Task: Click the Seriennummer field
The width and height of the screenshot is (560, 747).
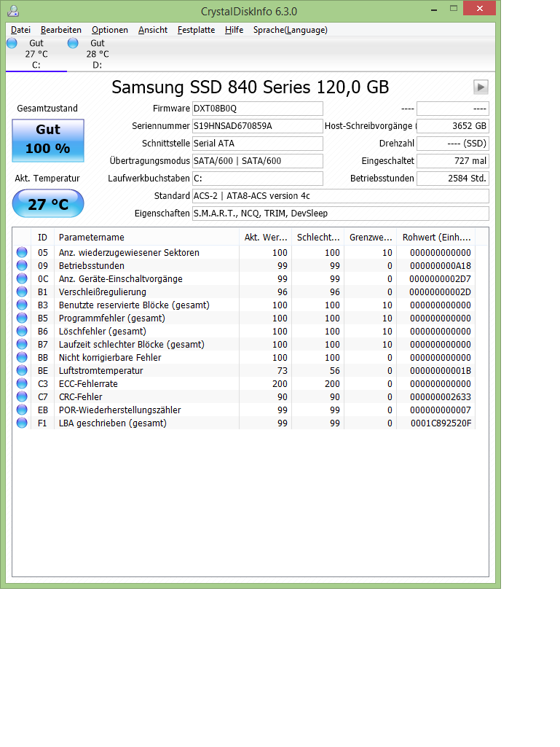Action: 258,126
